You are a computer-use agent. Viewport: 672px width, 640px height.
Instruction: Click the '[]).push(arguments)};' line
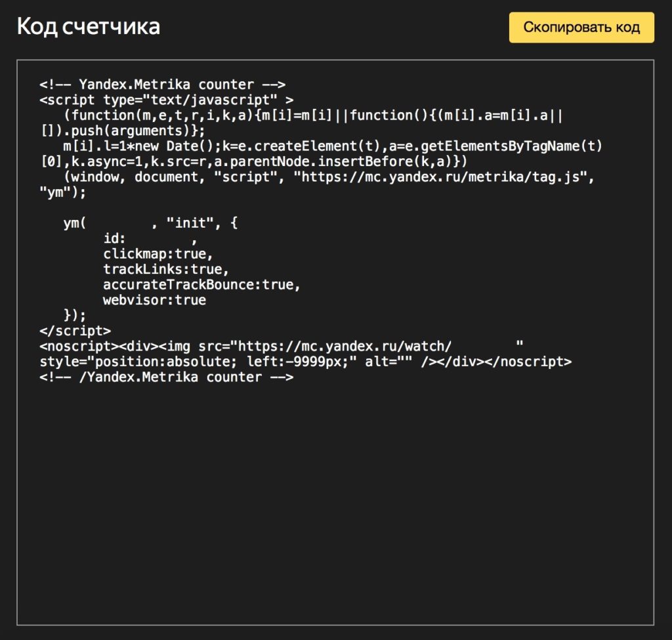pos(123,131)
